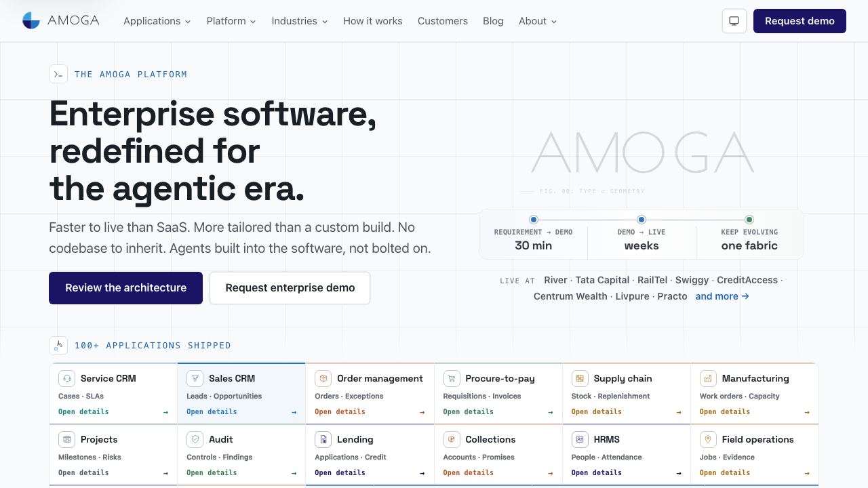Open the About dropdown menu
The height and width of the screenshot is (488, 868).
(537, 21)
